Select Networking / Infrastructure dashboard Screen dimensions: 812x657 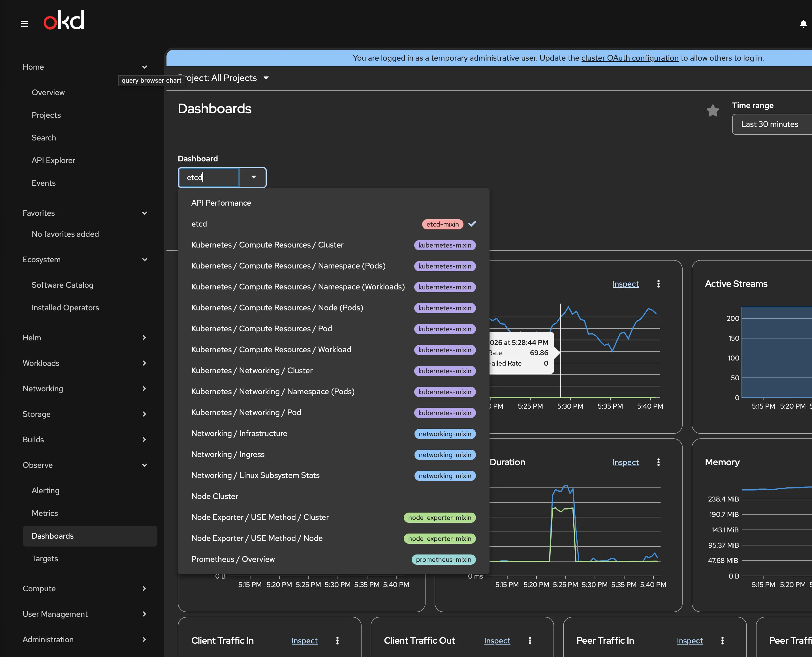click(333, 433)
